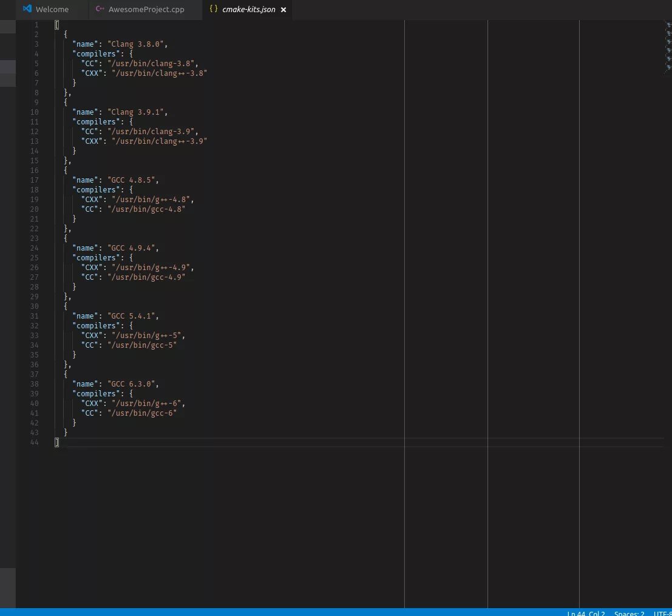The height and width of the screenshot is (616, 672).
Task: Click the "/usr/bin/g++-4.9" path value
Action: pos(151,268)
